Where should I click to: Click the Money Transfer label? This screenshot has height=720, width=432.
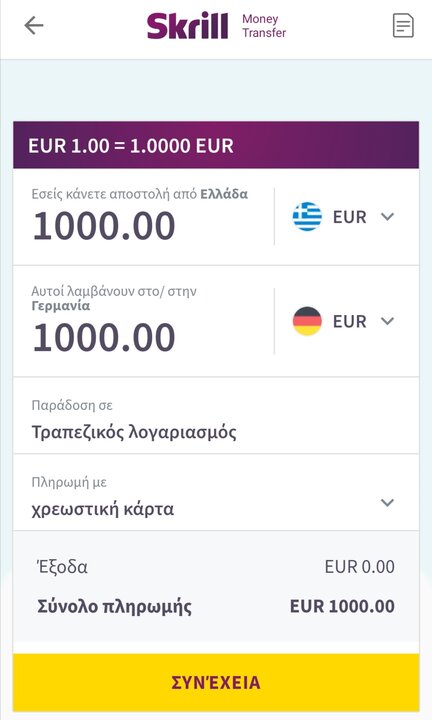(264, 26)
